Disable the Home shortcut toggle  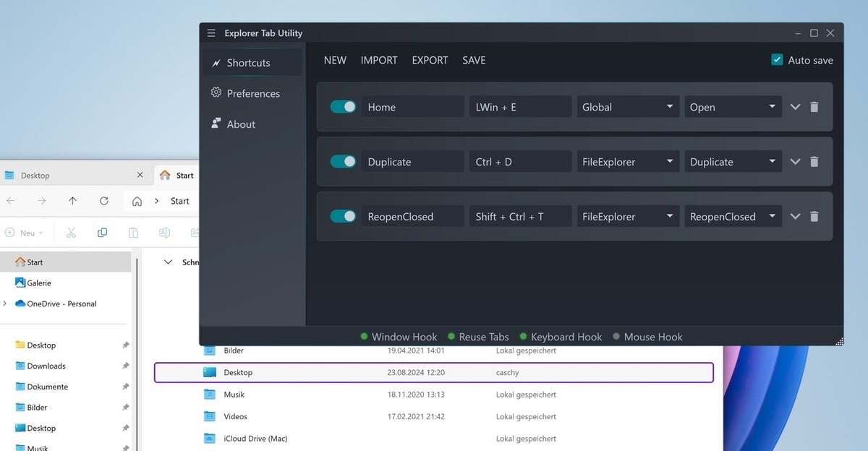point(343,107)
